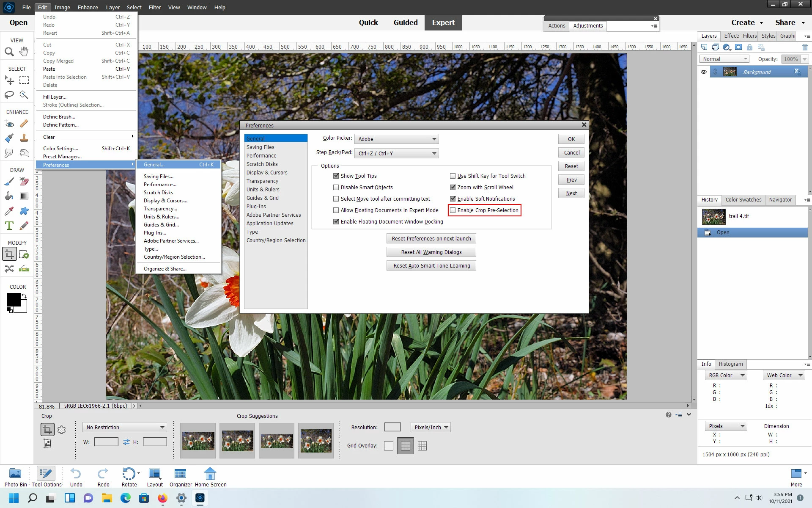
Task: Choose Saving Files from Preferences submenu
Action: [x=159, y=177]
